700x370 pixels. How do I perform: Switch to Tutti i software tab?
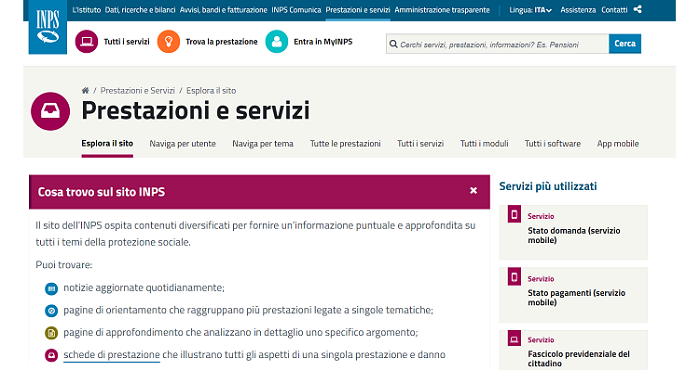(x=553, y=144)
